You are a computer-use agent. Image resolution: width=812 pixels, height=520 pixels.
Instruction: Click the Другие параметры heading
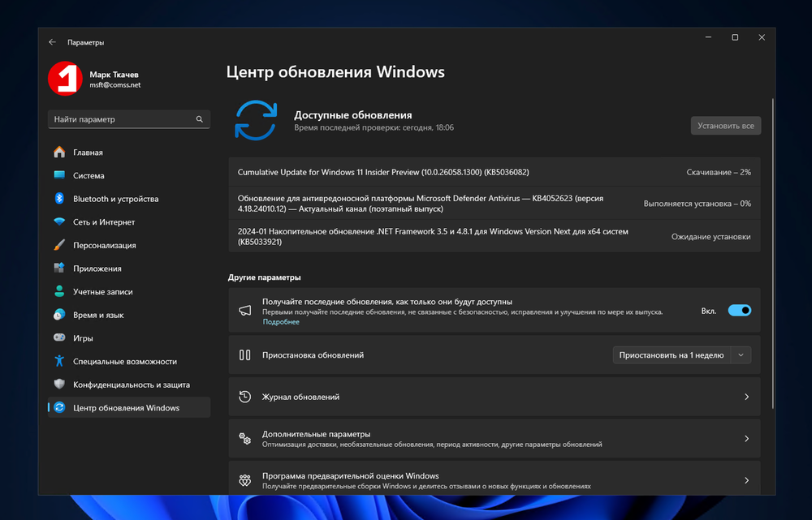pos(264,277)
